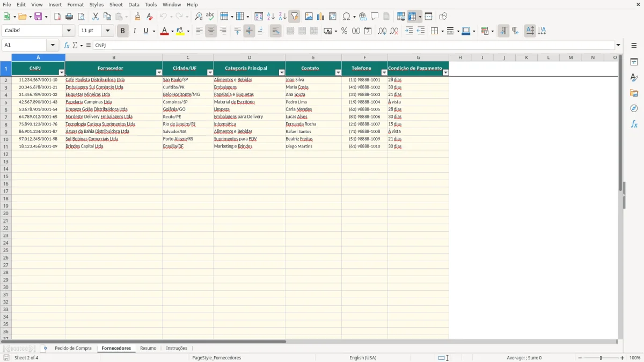Image resolution: width=644 pixels, height=362 pixels.
Task: Insert a hyperlink
Action: (363, 17)
